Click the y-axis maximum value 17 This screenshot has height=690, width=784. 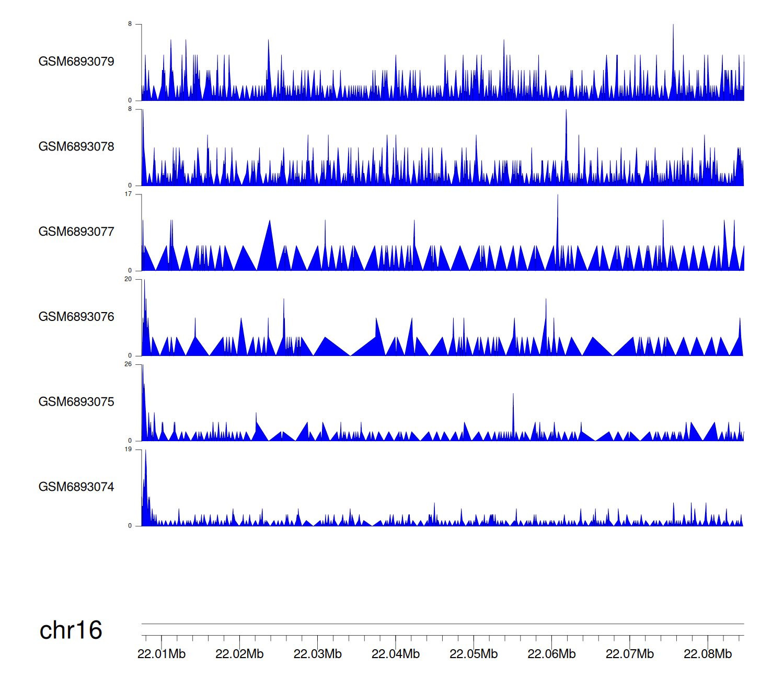coord(128,194)
